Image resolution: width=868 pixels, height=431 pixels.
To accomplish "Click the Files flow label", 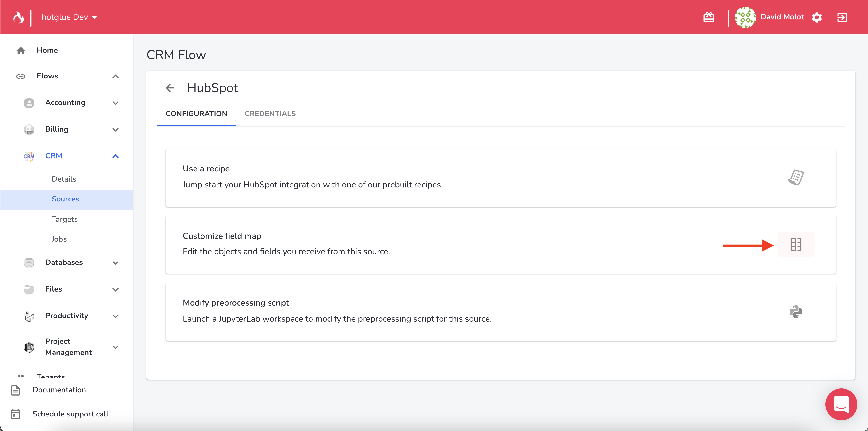I will [54, 289].
